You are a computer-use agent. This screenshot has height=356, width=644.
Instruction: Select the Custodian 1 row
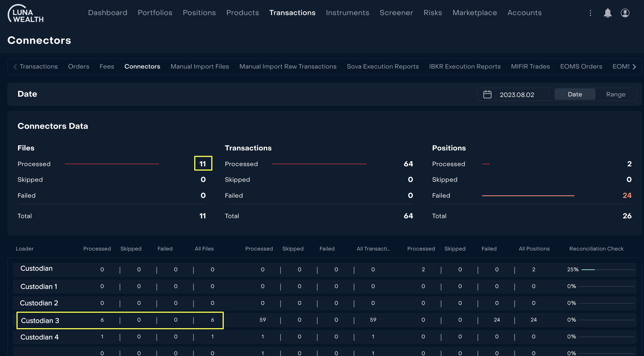coord(324,286)
